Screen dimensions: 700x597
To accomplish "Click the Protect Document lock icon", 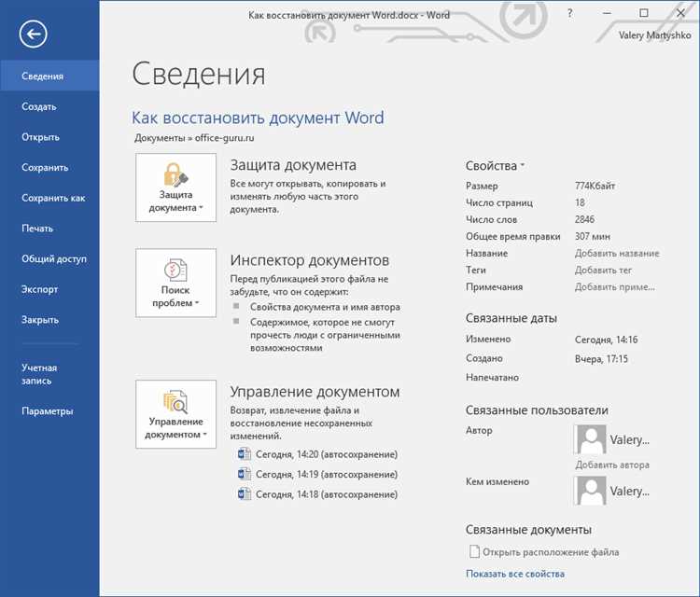I will [175, 174].
